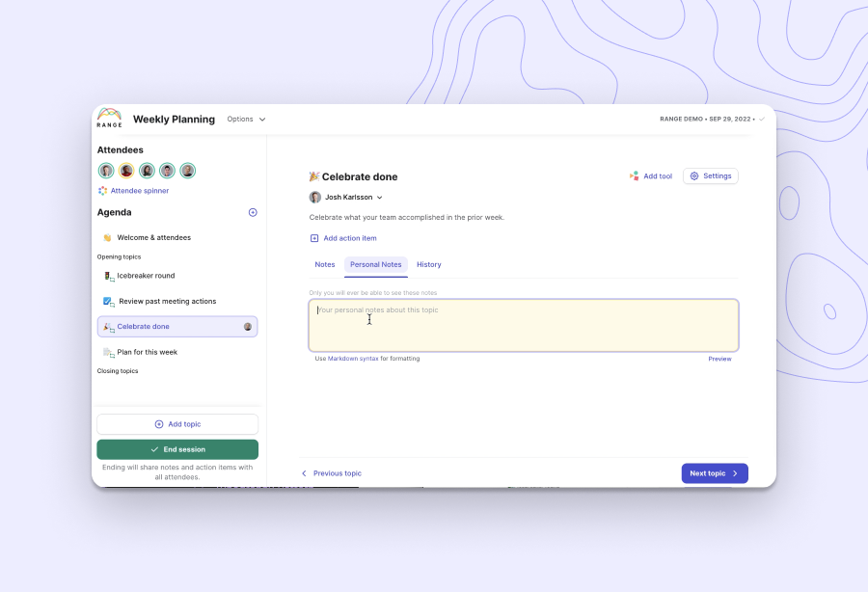868x592 pixels.
Task: Click the Range logo
Action: coord(110,118)
